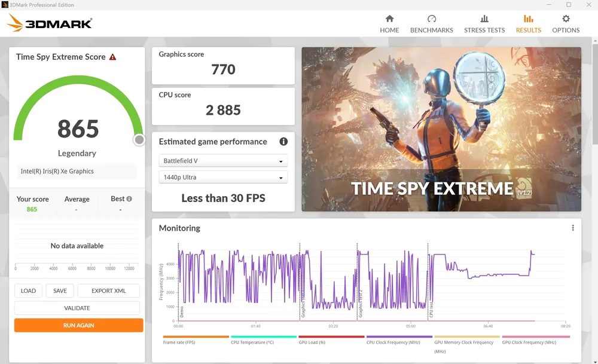Click the CPU score value 2 885
Screen dimensions: 598x364
coord(223,110)
